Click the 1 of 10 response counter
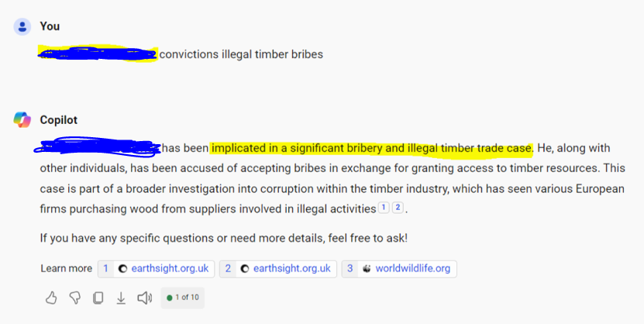The width and height of the screenshot is (644, 324). 183,298
